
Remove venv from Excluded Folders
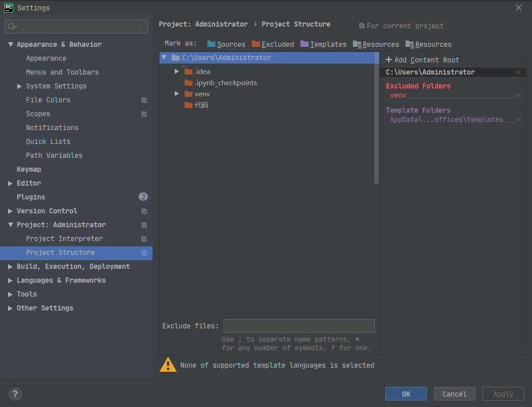point(519,95)
